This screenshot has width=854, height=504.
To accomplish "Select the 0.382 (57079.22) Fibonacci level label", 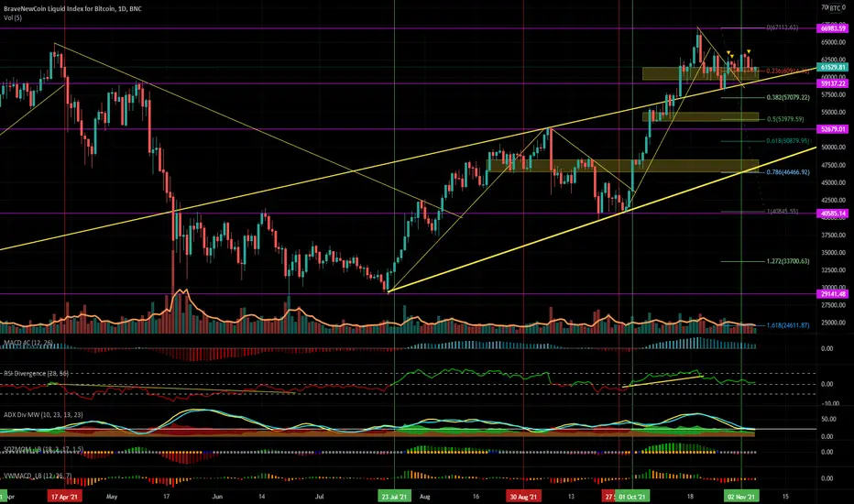I will pos(787,97).
